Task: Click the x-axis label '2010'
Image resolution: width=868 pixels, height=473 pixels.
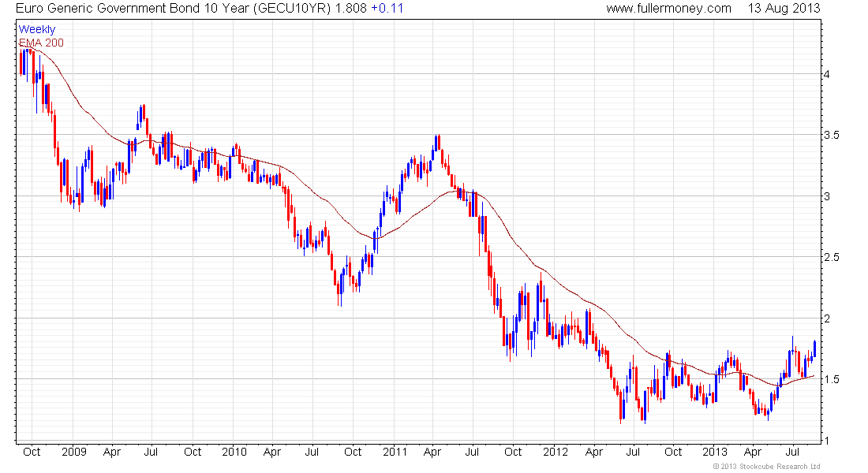Action: [x=234, y=452]
